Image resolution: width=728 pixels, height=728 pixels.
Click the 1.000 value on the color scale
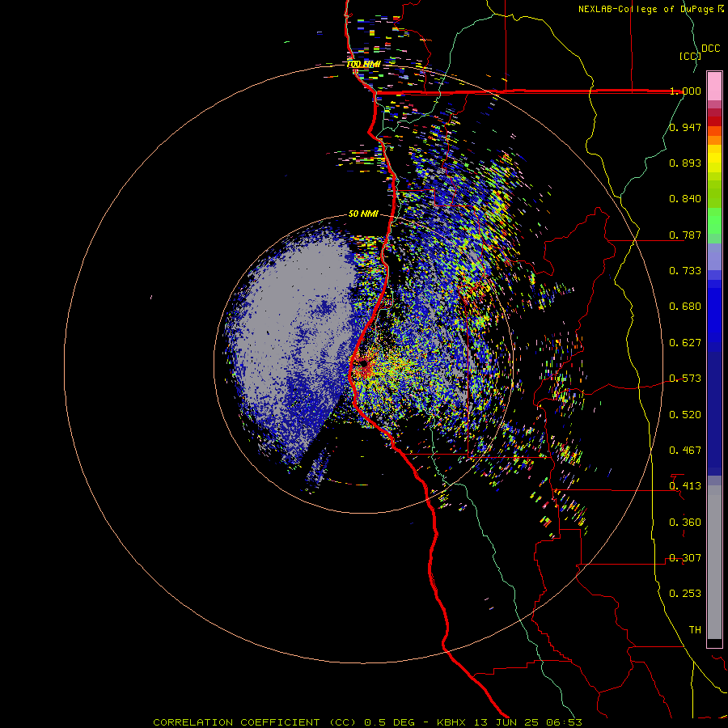pyautogui.click(x=685, y=91)
